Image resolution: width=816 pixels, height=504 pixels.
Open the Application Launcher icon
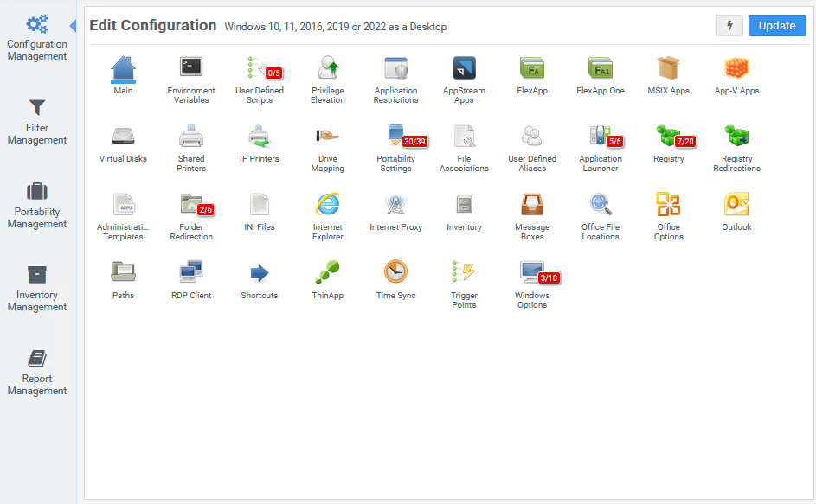tap(600, 137)
